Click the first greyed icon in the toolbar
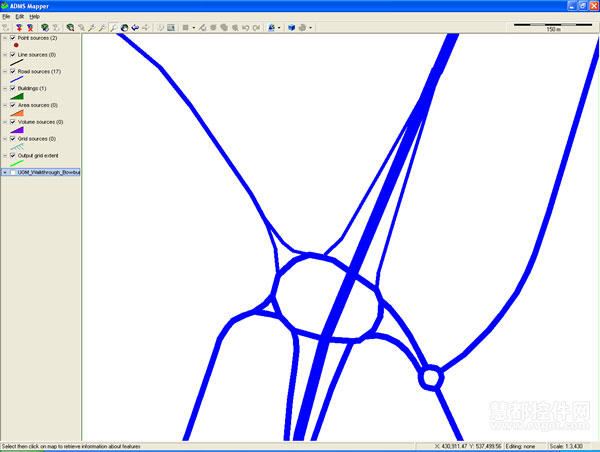Image resolution: width=600 pixels, height=452 pixels. pyautogui.click(x=5, y=28)
